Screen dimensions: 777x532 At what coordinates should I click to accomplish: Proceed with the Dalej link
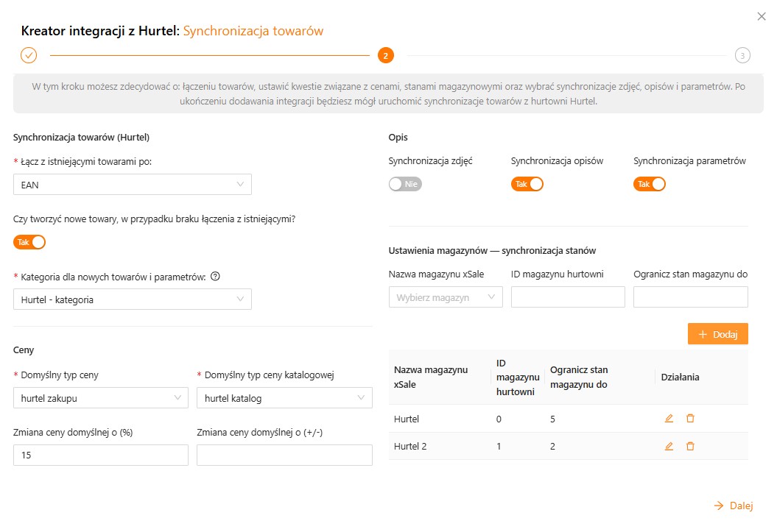tap(734, 506)
